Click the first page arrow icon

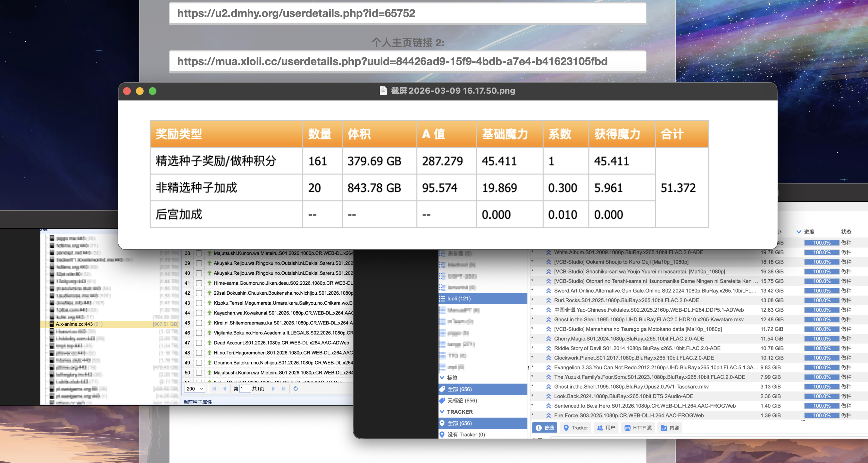coord(214,389)
